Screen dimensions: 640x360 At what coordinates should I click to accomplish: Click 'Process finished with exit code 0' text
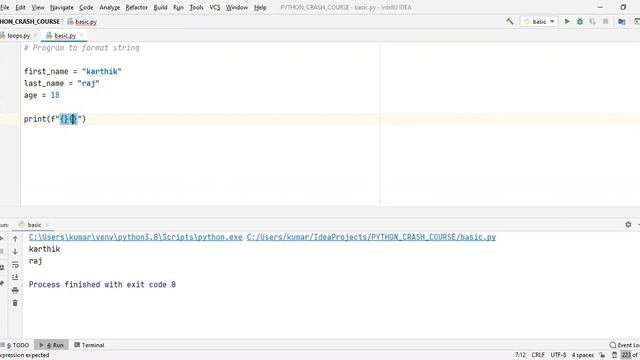pos(102,284)
